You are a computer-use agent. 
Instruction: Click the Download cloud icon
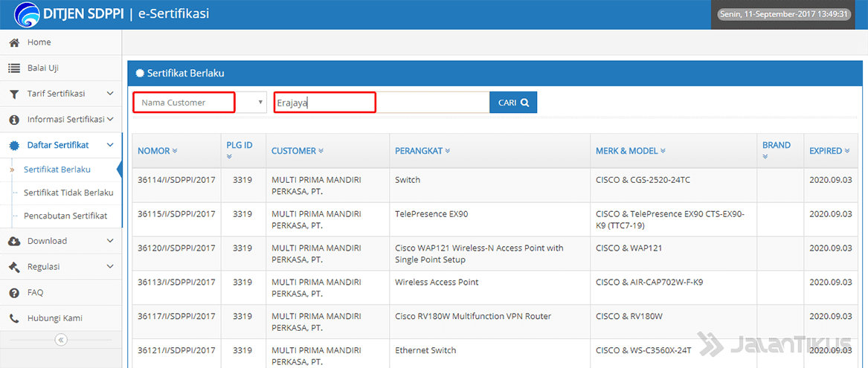[14, 241]
